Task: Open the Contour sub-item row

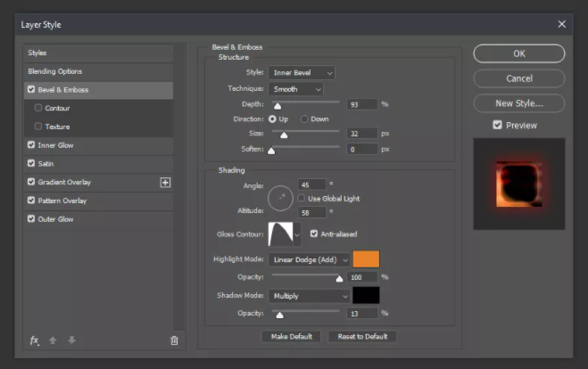Action: pos(98,108)
